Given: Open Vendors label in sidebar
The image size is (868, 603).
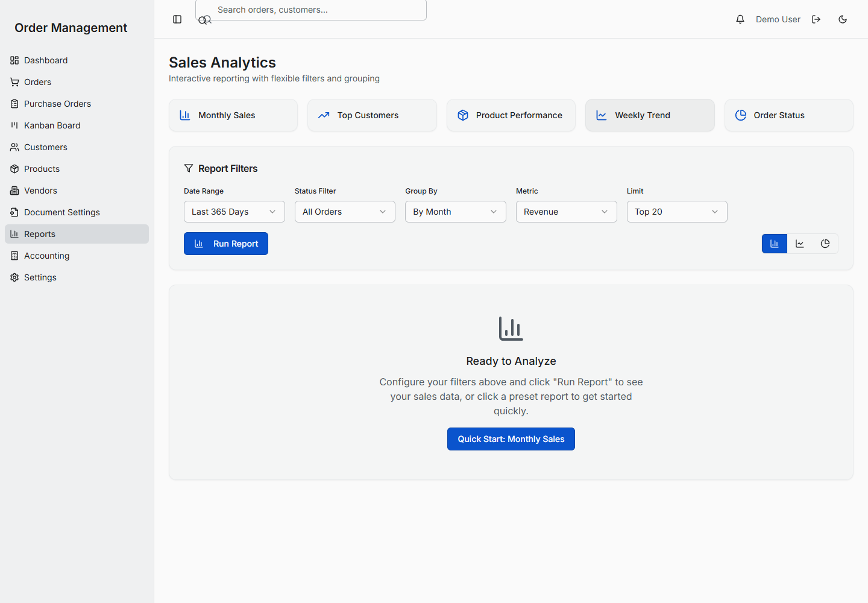Looking at the screenshot, I should click(x=40, y=191).
